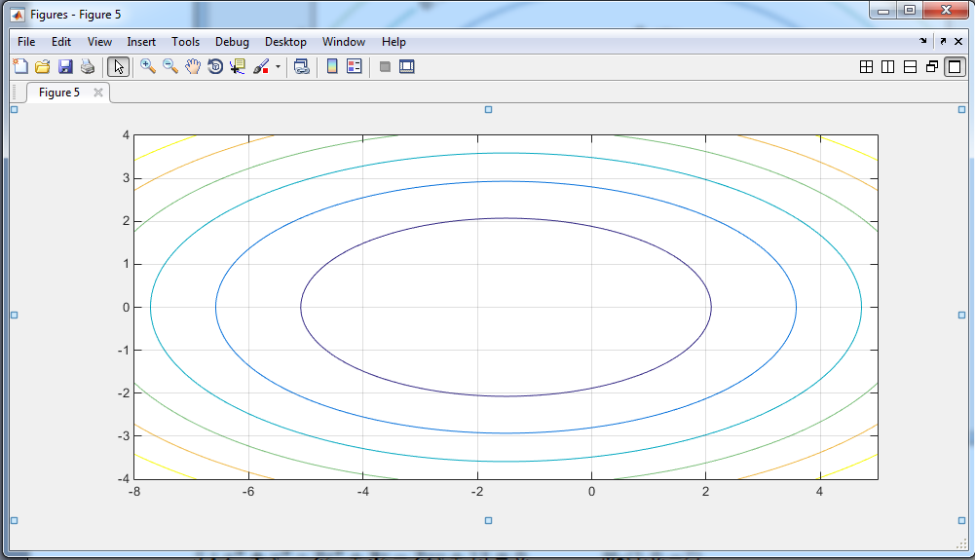Toggle the Edit Plot arrow pointer

click(x=118, y=67)
